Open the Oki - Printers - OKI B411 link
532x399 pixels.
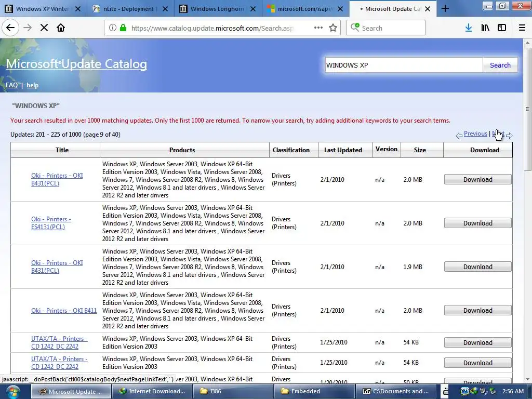tap(64, 311)
